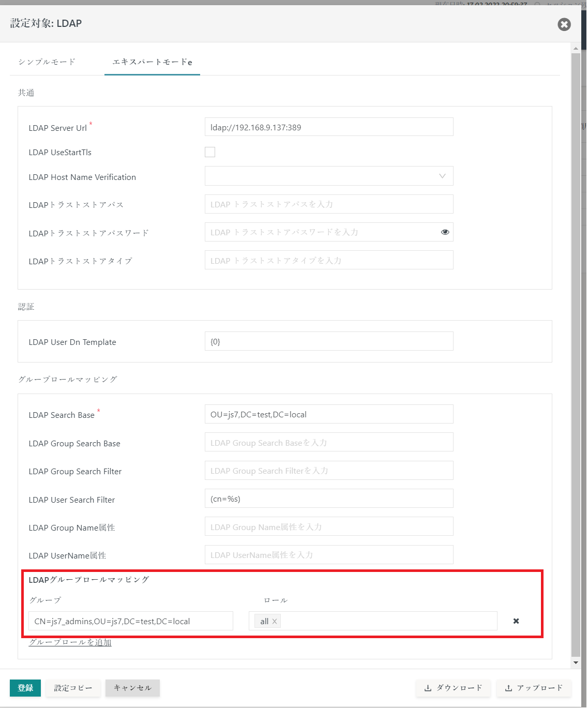This screenshot has height=709, width=588.
Task: Edit the LDAP Server Url field
Action: pyautogui.click(x=329, y=127)
